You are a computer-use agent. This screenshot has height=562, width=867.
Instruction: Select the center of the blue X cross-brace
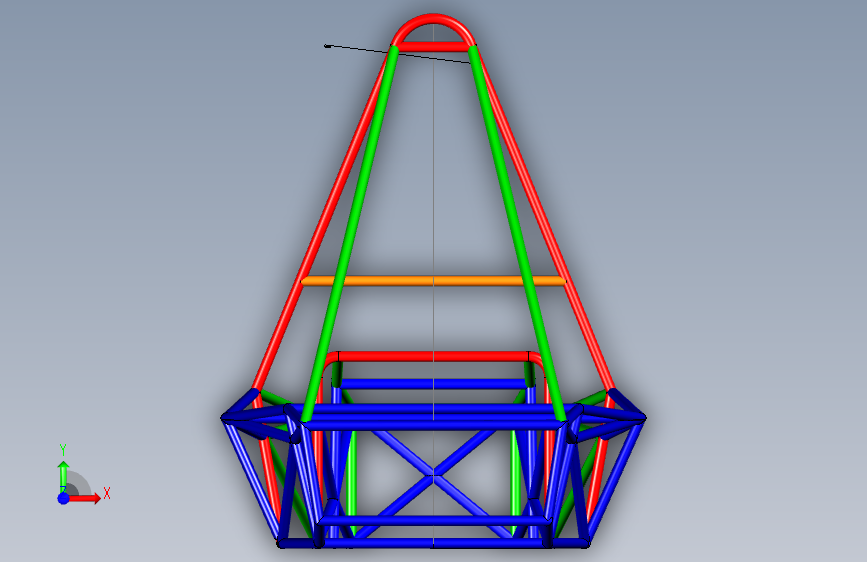(x=434, y=476)
